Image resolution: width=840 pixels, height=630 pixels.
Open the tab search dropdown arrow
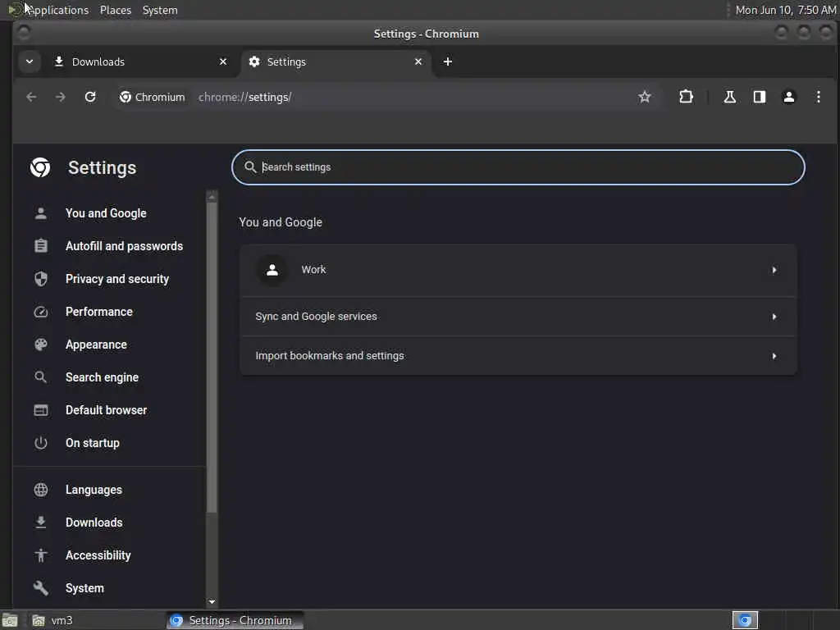click(30, 62)
